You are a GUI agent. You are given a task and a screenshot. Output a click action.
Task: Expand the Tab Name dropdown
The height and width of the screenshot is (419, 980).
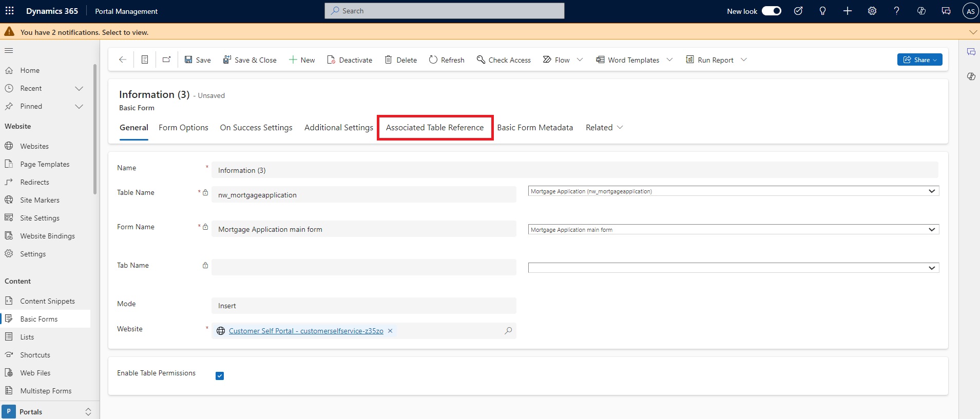pyautogui.click(x=733, y=268)
